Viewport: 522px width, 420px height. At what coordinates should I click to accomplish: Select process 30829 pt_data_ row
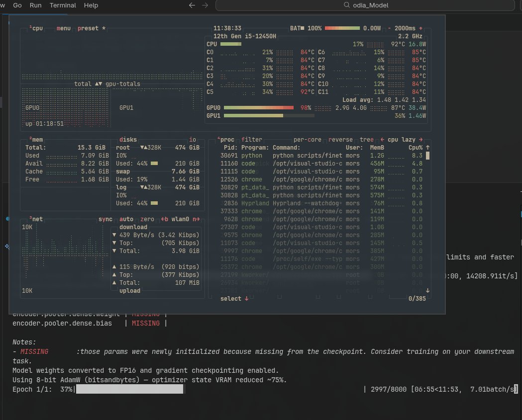[321, 187]
